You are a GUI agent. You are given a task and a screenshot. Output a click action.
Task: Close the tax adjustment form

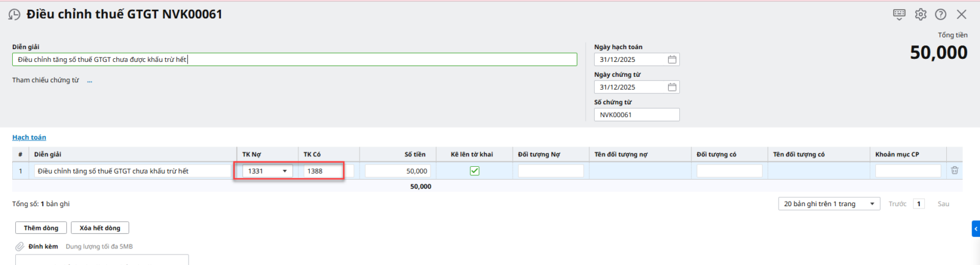point(962,14)
